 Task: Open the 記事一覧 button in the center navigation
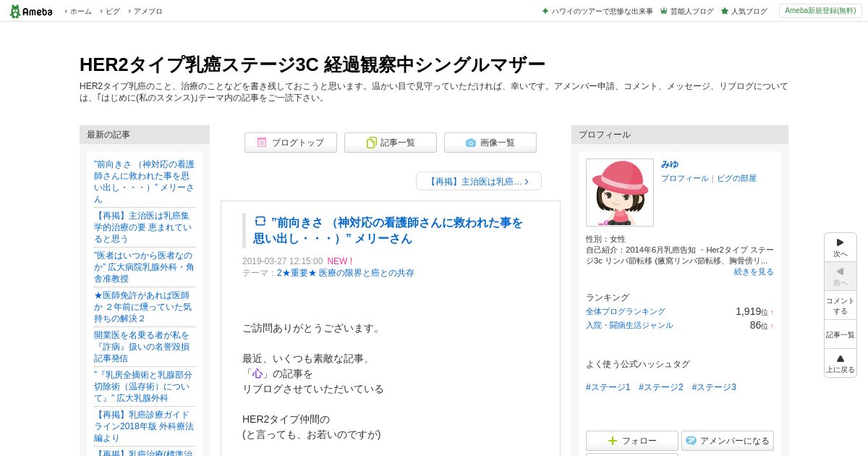pyautogui.click(x=391, y=143)
